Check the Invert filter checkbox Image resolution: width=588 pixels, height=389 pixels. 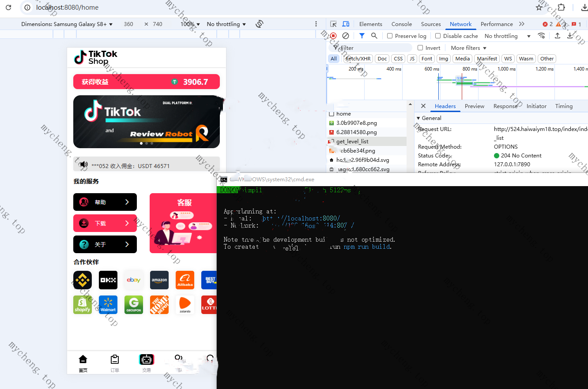click(420, 48)
